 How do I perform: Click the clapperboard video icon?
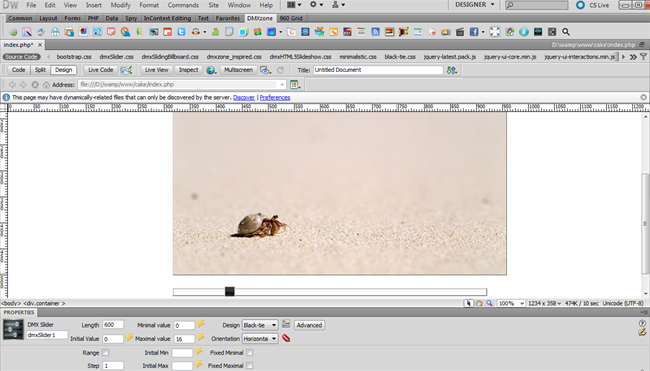tap(460, 32)
